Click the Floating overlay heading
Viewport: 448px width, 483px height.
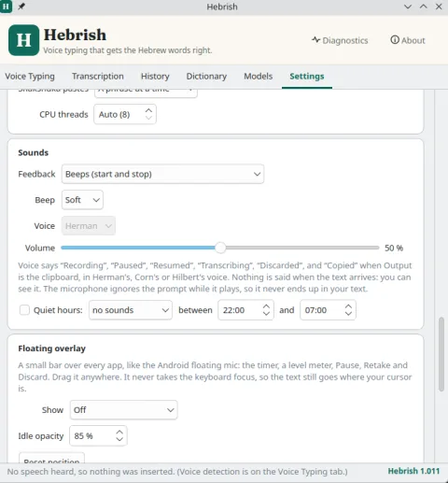(51, 348)
